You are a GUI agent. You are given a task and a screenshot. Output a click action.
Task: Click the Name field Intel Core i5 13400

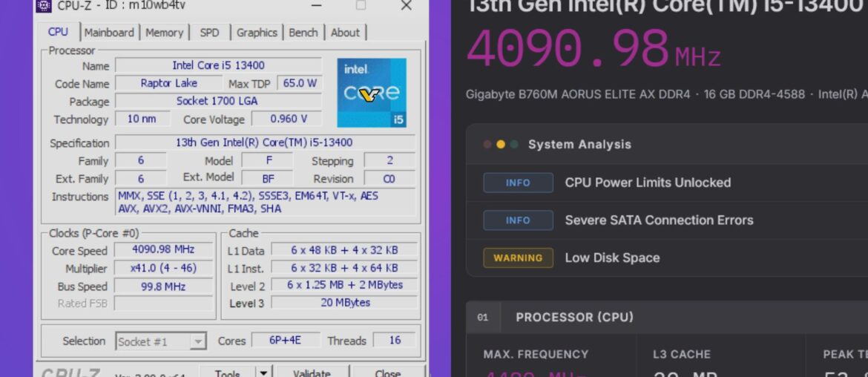pyautogui.click(x=218, y=65)
